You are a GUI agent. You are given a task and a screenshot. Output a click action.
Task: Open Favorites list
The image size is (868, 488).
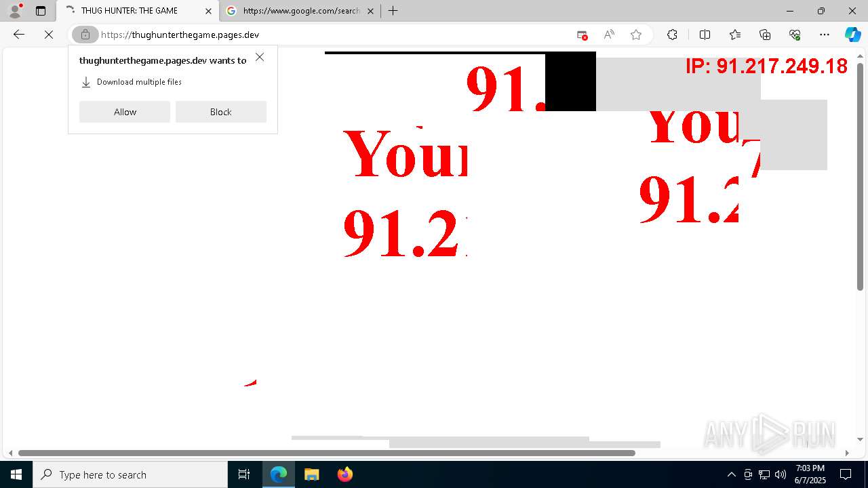coord(735,35)
